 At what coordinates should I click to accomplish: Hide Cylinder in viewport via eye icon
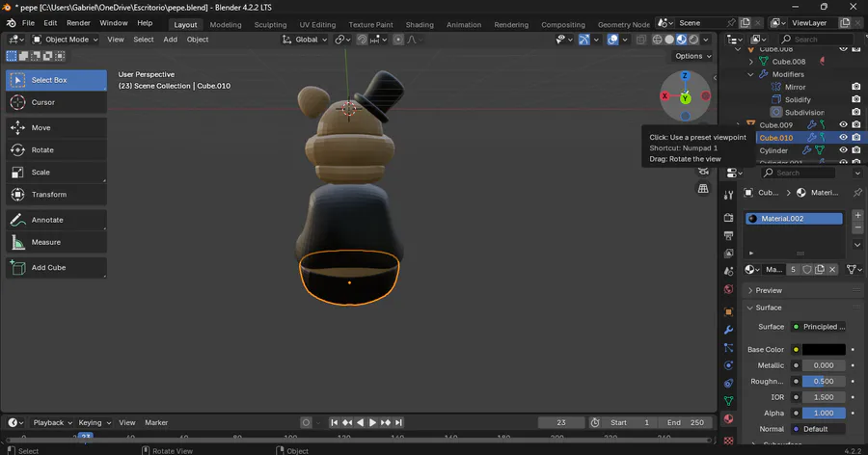843,150
